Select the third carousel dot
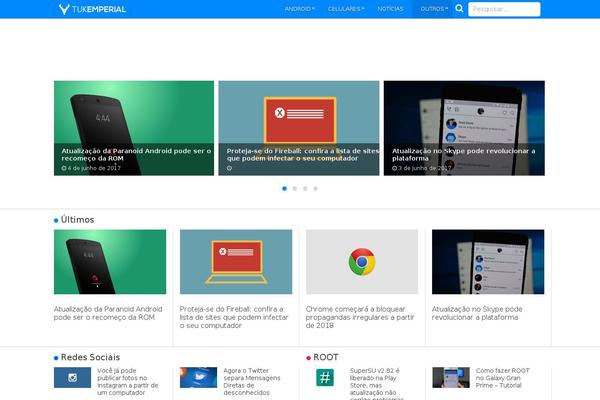 (305, 188)
